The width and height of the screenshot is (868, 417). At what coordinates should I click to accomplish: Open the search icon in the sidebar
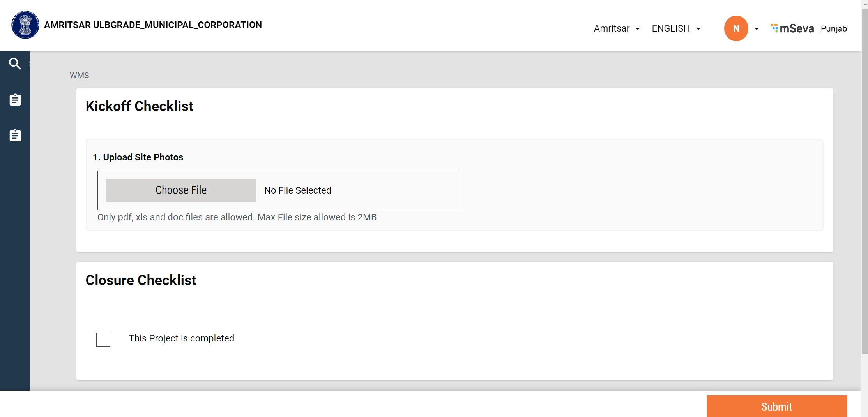point(15,63)
